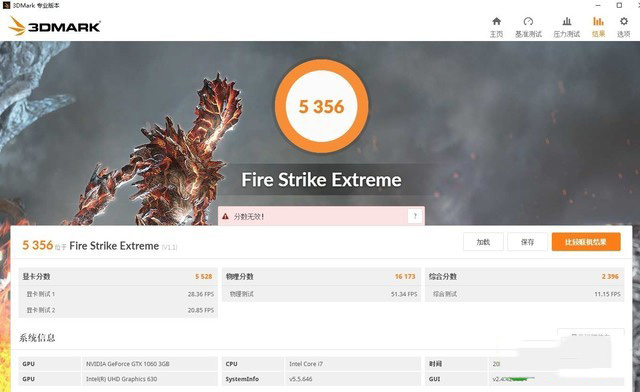This screenshot has height=392, width=640.
Task: Click the graphics score (显卡分数) header
Action: (x=36, y=276)
